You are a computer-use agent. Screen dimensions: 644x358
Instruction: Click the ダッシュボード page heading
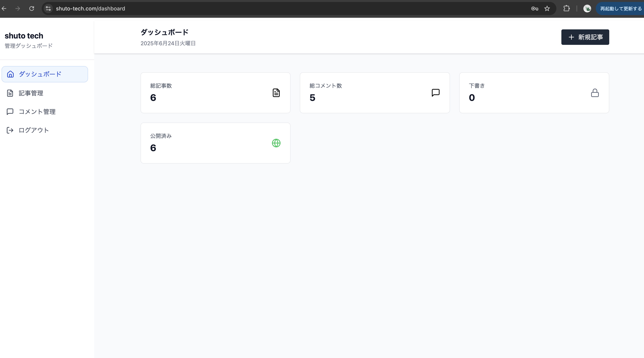164,32
